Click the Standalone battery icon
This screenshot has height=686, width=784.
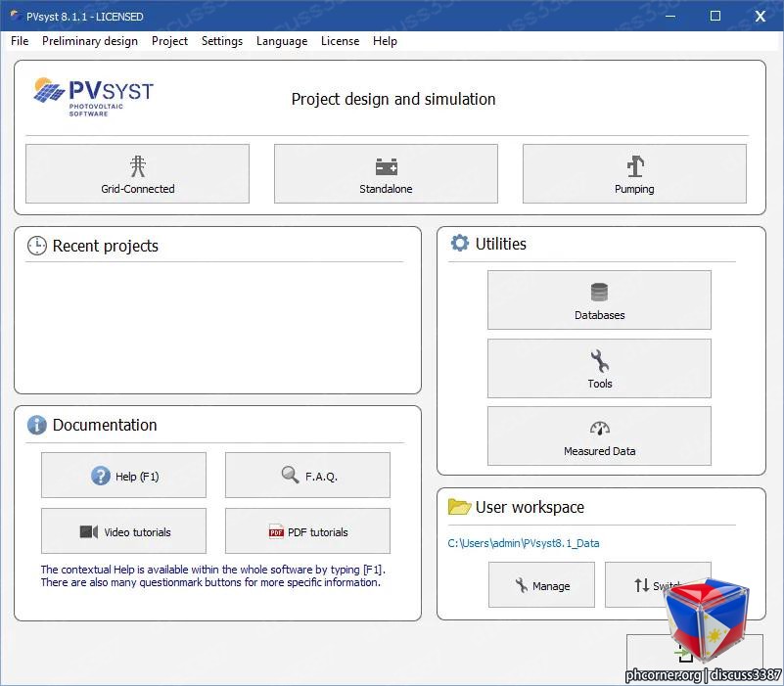pos(386,166)
